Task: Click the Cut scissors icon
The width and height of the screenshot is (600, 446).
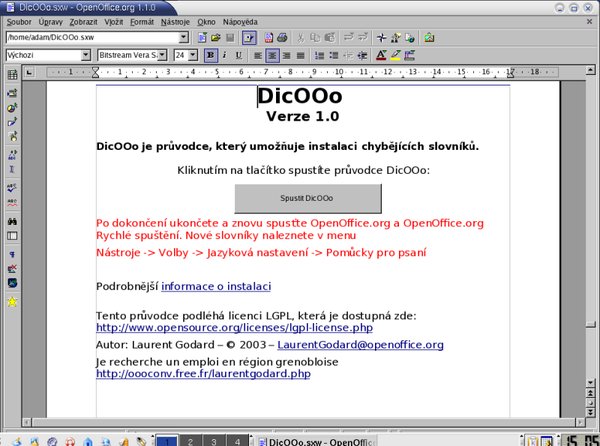Action: 301,37
